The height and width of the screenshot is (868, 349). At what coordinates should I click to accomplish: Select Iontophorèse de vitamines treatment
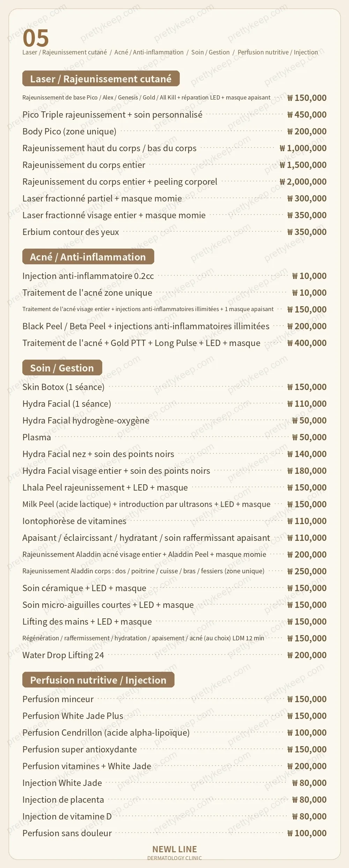coord(174,521)
